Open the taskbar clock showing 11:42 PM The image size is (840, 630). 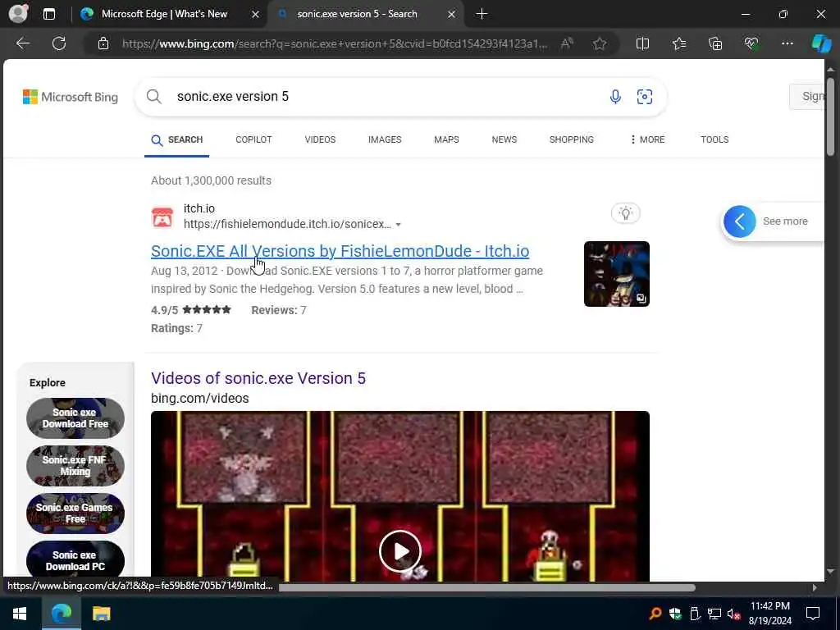click(x=769, y=614)
